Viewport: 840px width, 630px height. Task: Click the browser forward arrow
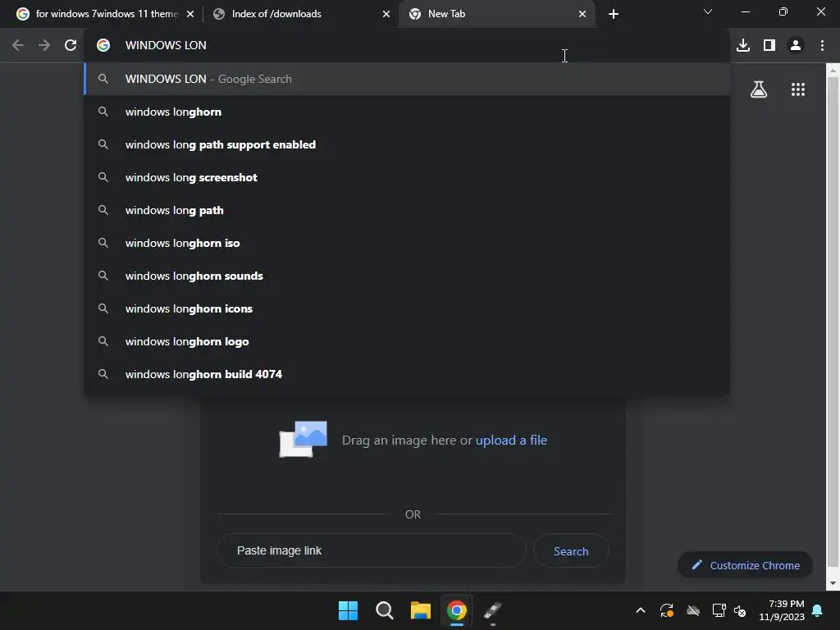(44, 45)
